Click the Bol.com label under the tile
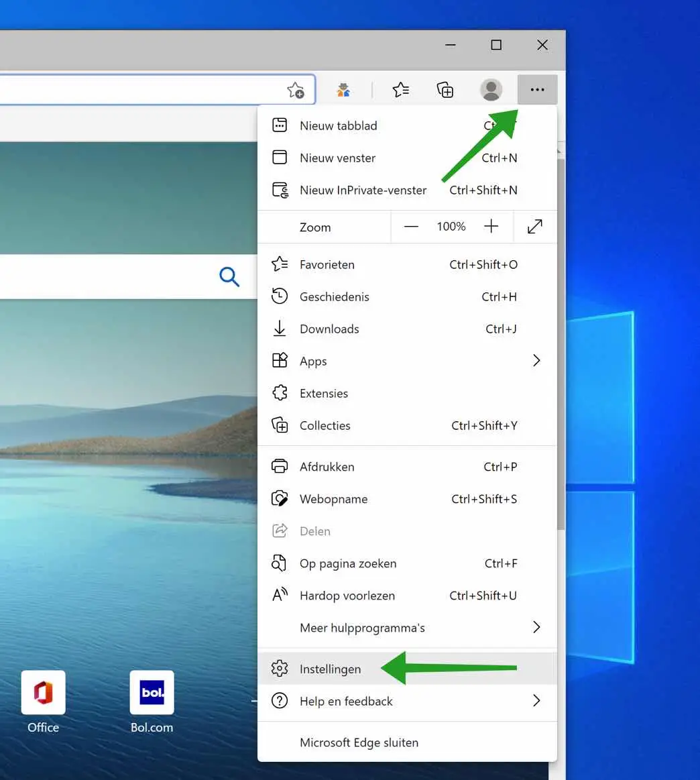The height and width of the screenshot is (780, 700). pos(152,727)
